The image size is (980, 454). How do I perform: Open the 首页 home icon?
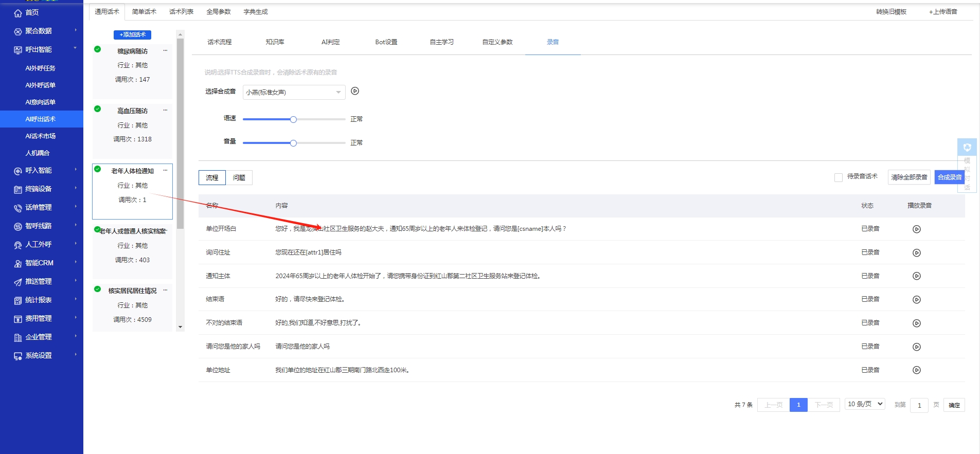[18, 13]
